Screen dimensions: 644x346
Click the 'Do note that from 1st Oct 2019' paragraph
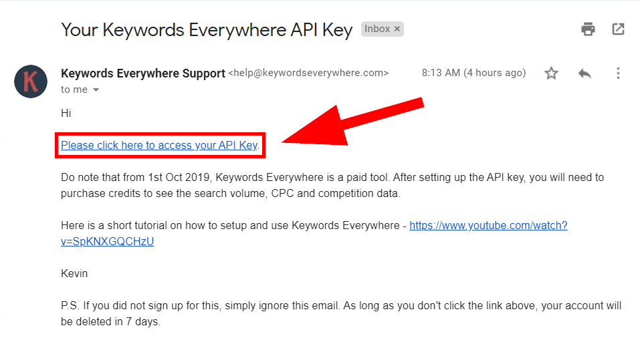coord(332,186)
